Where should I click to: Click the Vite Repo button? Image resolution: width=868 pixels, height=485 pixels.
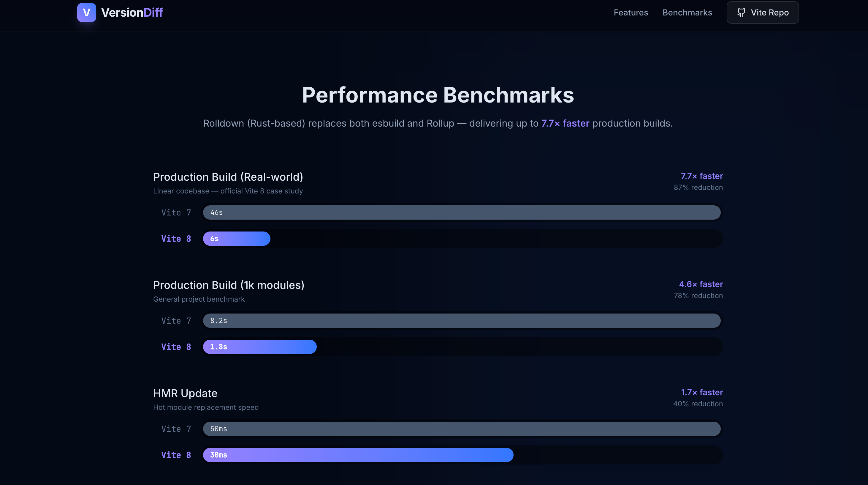[x=763, y=12]
